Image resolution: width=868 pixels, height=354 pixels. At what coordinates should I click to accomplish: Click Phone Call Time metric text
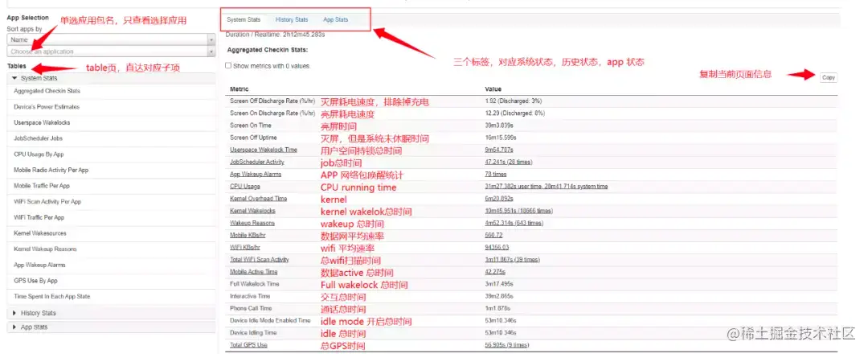point(251,308)
